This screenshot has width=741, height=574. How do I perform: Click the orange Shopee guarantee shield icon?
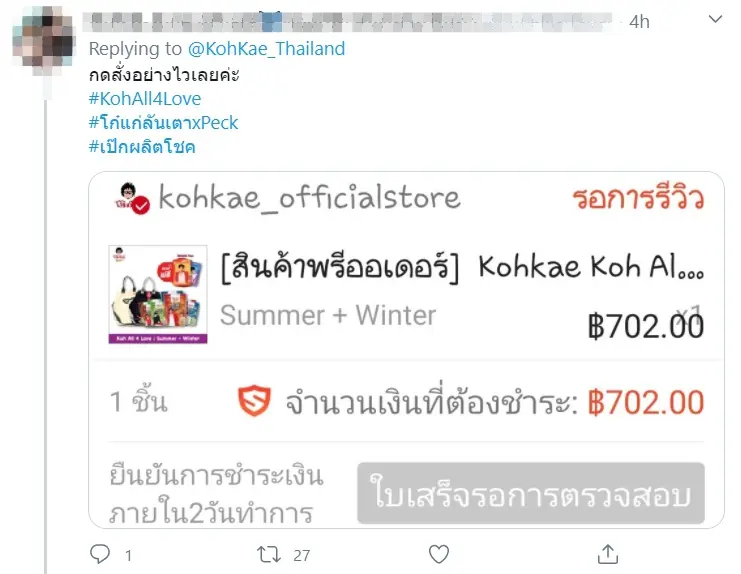click(x=254, y=401)
